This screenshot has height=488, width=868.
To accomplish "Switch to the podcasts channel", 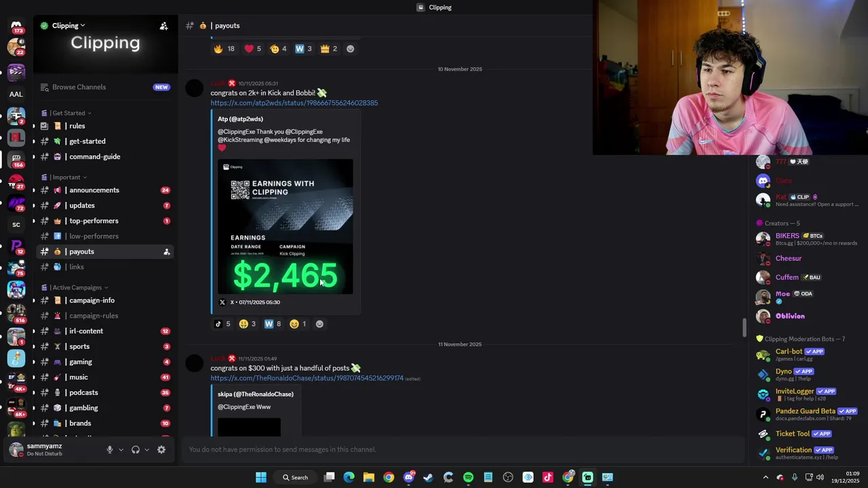I will (105, 392).
